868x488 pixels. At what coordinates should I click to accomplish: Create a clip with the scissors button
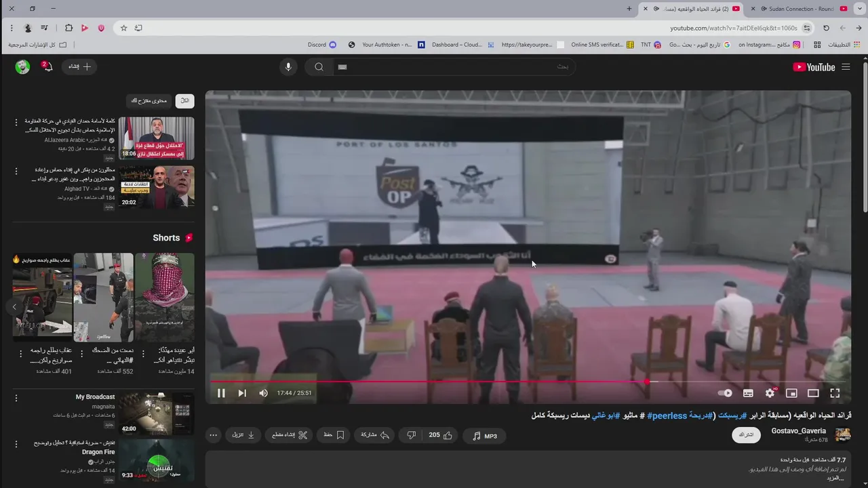pos(289,435)
